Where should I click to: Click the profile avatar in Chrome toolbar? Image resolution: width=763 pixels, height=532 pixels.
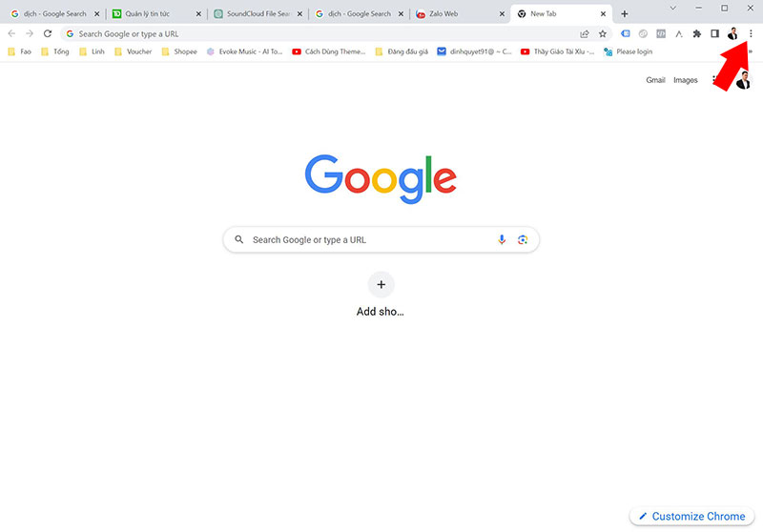coord(732,33)
